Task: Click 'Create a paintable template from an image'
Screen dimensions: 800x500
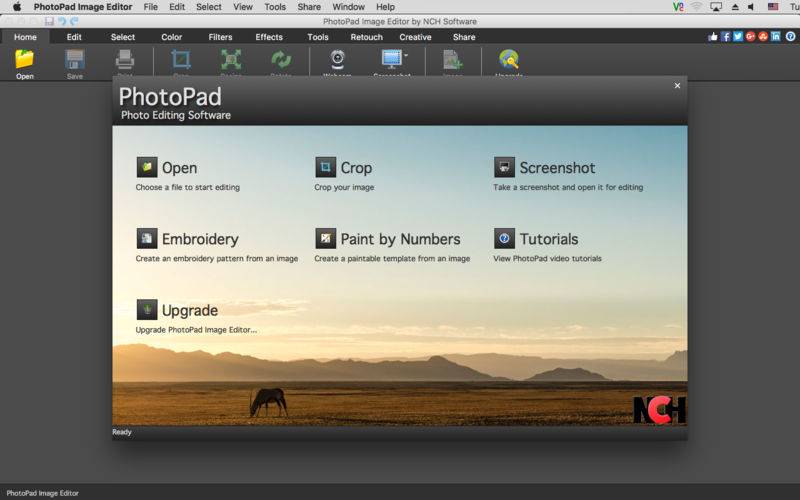Action: tap(392, 259)
